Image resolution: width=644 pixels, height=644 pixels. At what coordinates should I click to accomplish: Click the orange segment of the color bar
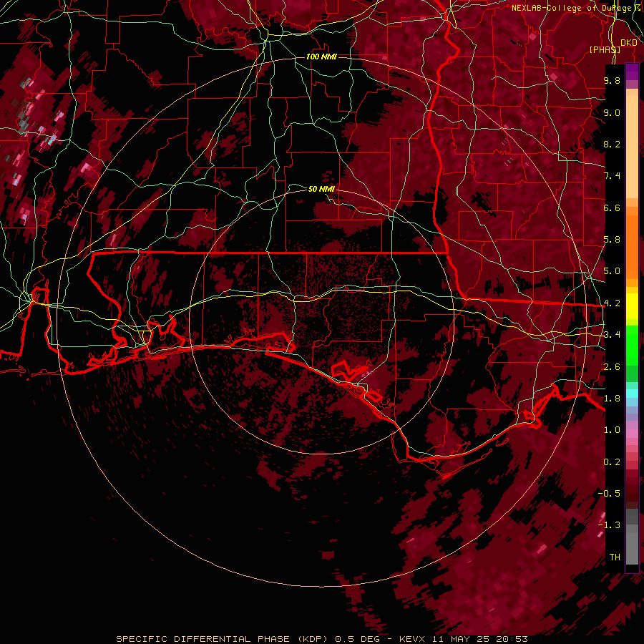(632, 243)
